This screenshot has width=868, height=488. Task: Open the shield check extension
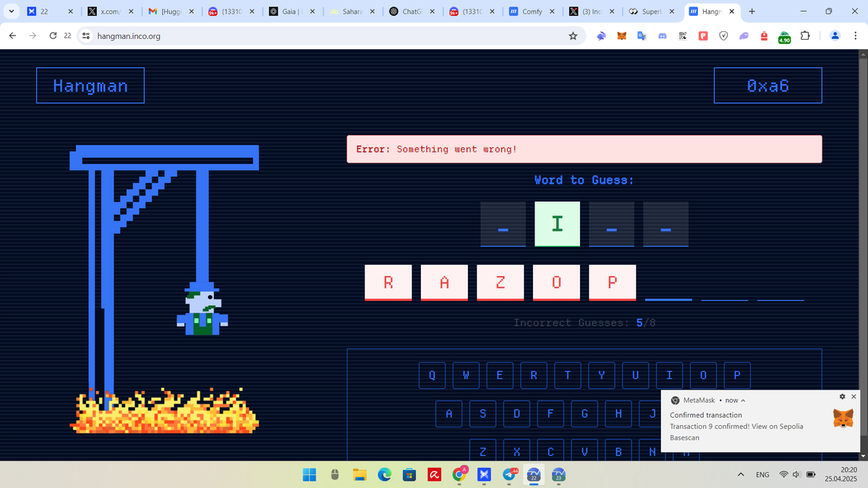pos(723,35)
